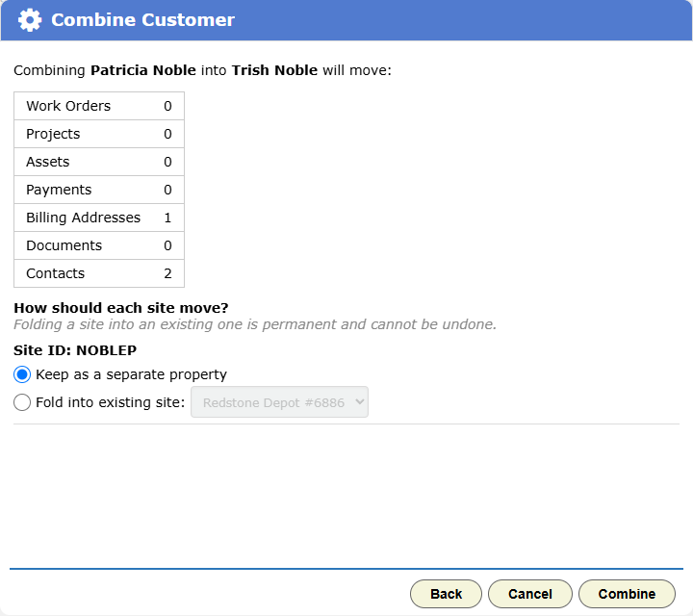This screenshot has width=693, height=616.
Task: Click the How should each site move heading
Action: tap(121, 308)
